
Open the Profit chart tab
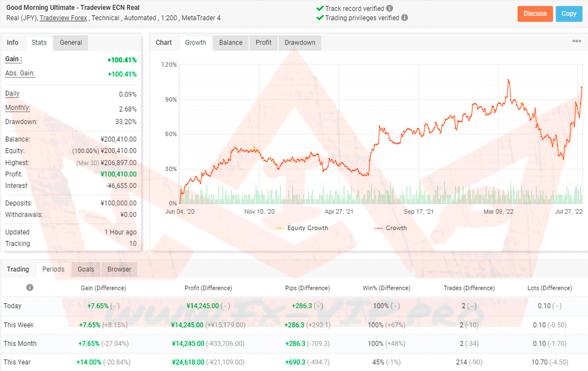click(264, 43)
